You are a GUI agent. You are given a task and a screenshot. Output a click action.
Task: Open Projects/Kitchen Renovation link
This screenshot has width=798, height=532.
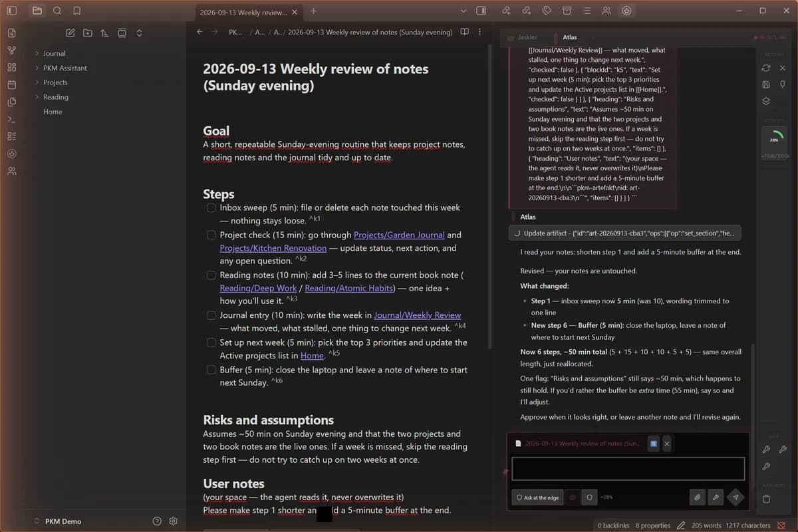273,248
